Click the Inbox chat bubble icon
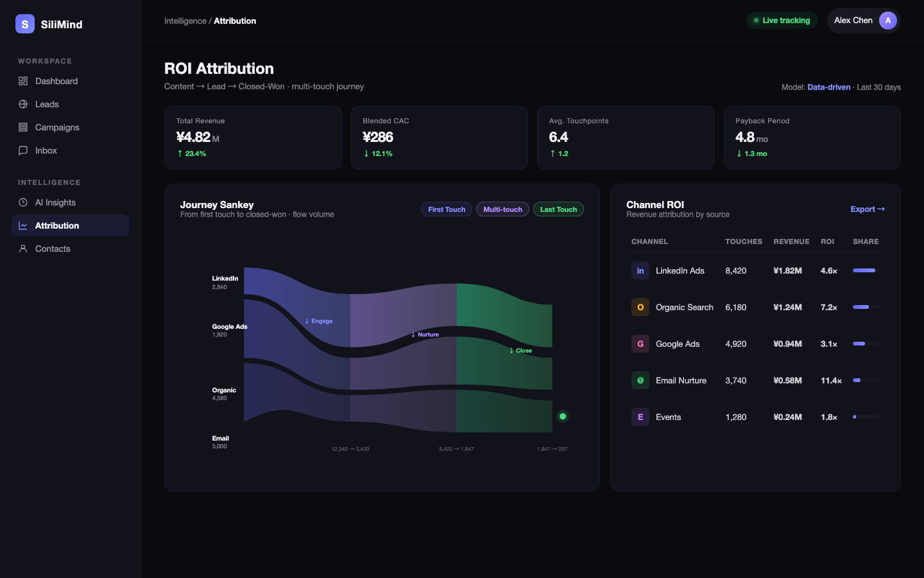Screen dimensions: 924x578 (23, 150)
